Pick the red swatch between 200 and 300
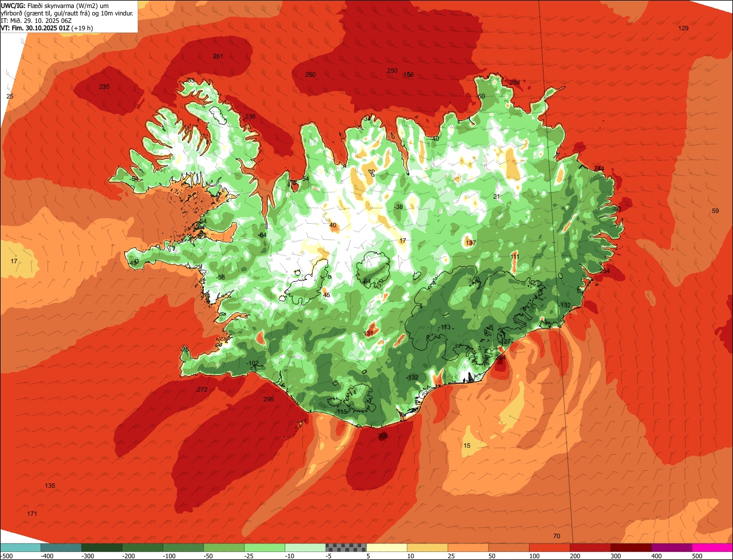Image resolution: width=733 pixels, height=560 pixels. [590, 547]
